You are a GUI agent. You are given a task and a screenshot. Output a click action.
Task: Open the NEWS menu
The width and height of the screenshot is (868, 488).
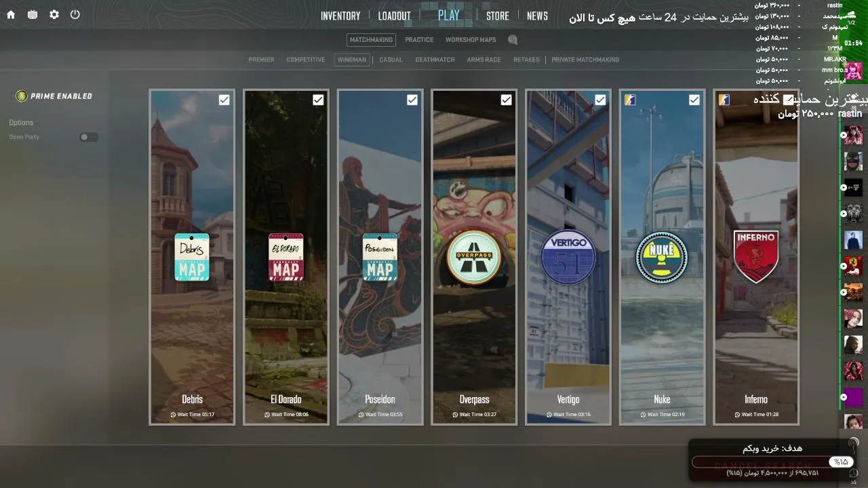537,16
